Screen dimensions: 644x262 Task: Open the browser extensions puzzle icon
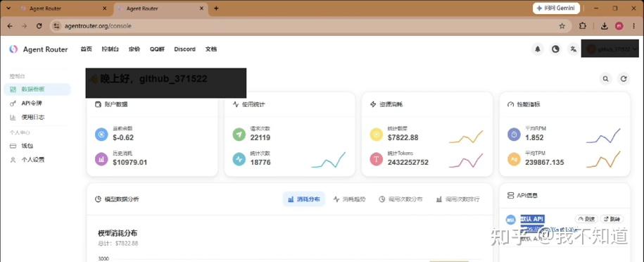click(582, 26)
